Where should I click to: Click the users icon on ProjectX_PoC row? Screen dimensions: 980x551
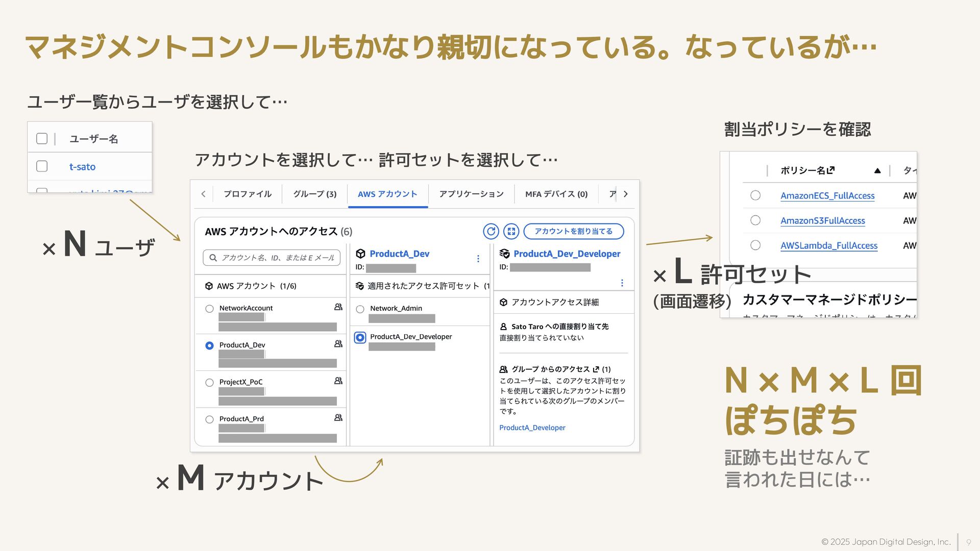point(338,381)
